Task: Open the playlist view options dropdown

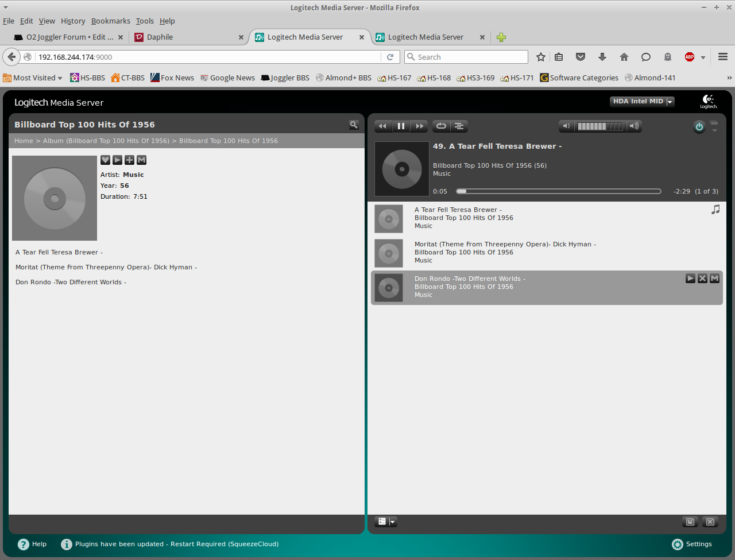Action: (x=386, y=522)
